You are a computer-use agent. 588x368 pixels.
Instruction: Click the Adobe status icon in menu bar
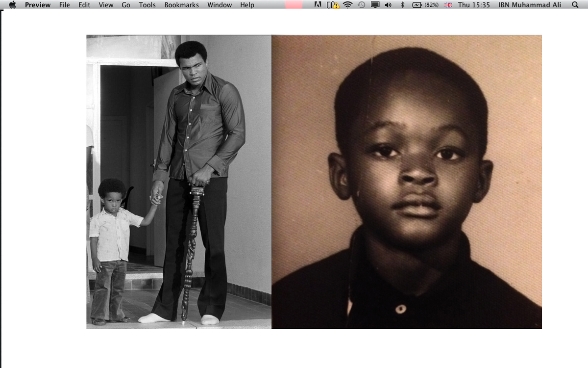pyautogui.click(x=318, y=5)
